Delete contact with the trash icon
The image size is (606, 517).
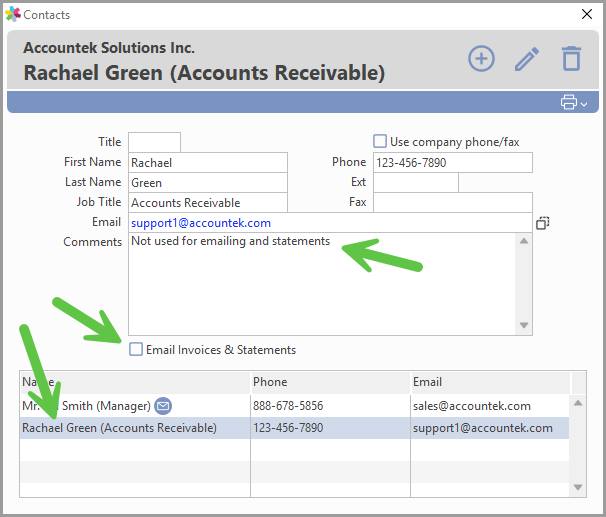click(x=571, y=59)
